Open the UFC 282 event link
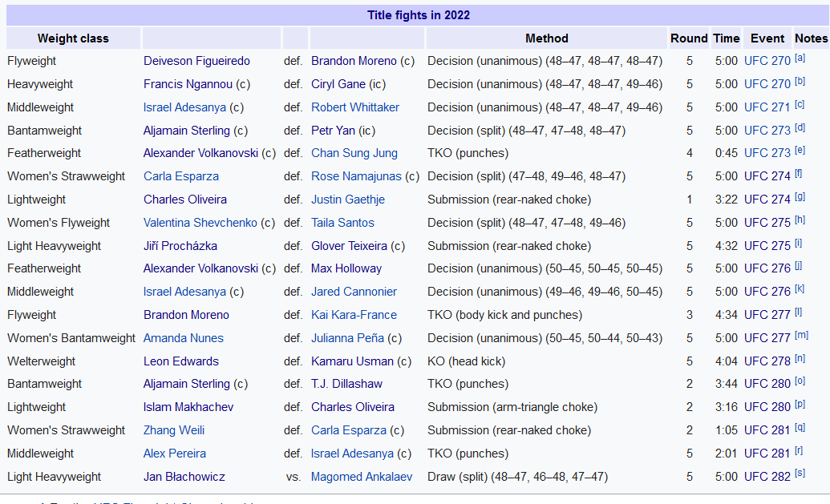830x504 pixels. pos(767,477)
